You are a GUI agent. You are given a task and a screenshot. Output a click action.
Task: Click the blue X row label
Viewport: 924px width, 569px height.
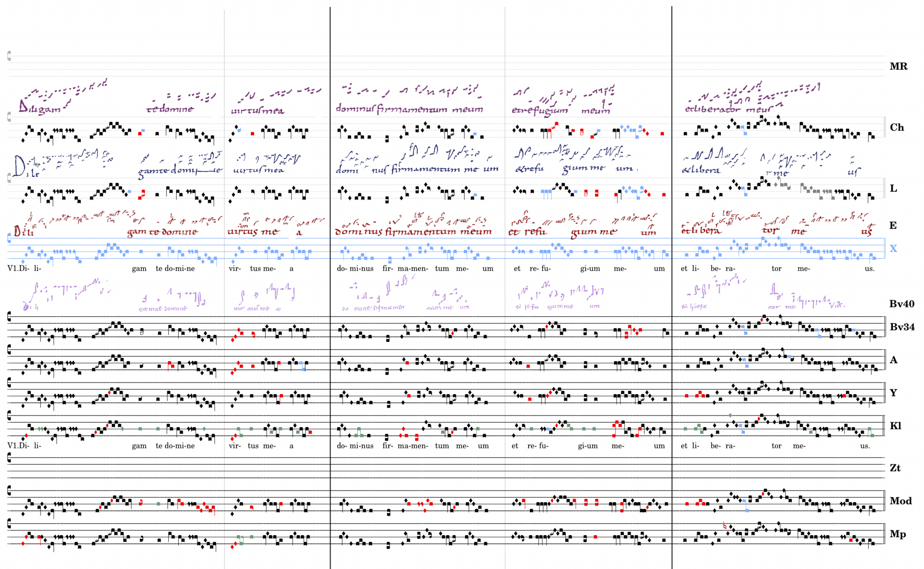pyautogui.click(x=893, y=249)
